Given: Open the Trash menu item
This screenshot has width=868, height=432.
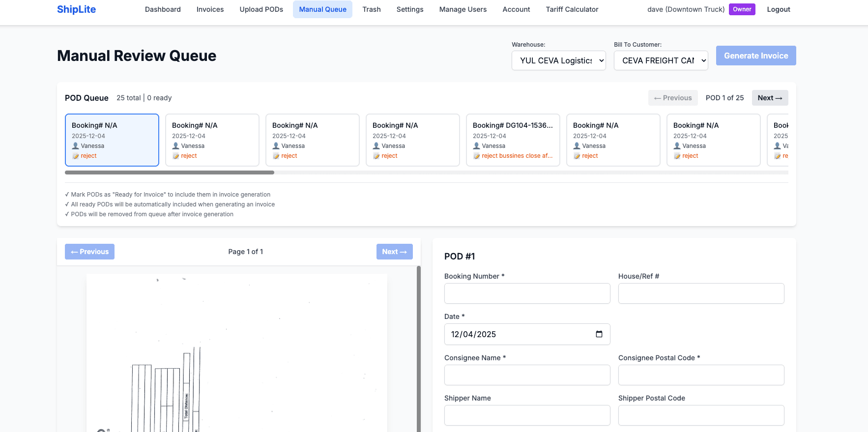Looking at the screenshot, I should coord(371,9).
